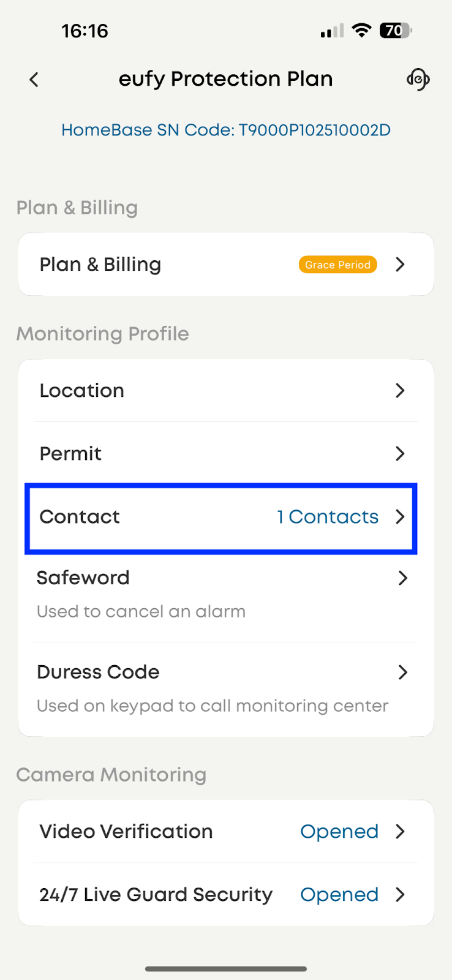Tap the 1 Contacts link
Image resolution: width=452 pixels, height=980 pixels.
pos(328,517)
